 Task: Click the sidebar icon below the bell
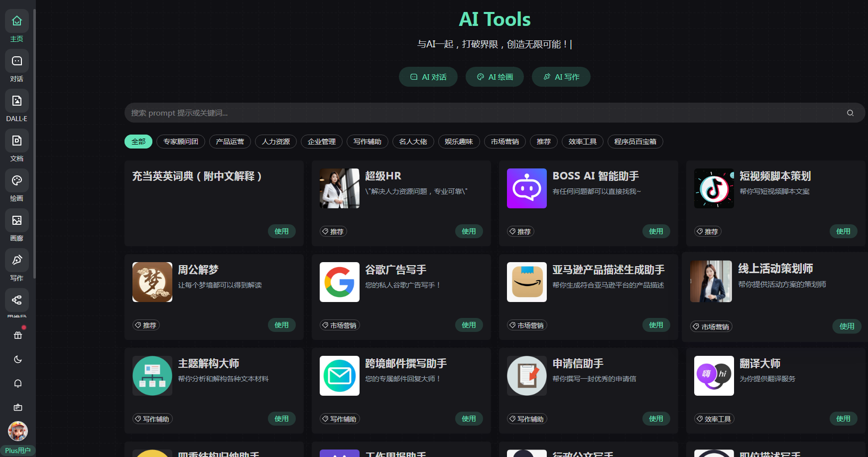point(18,407)
